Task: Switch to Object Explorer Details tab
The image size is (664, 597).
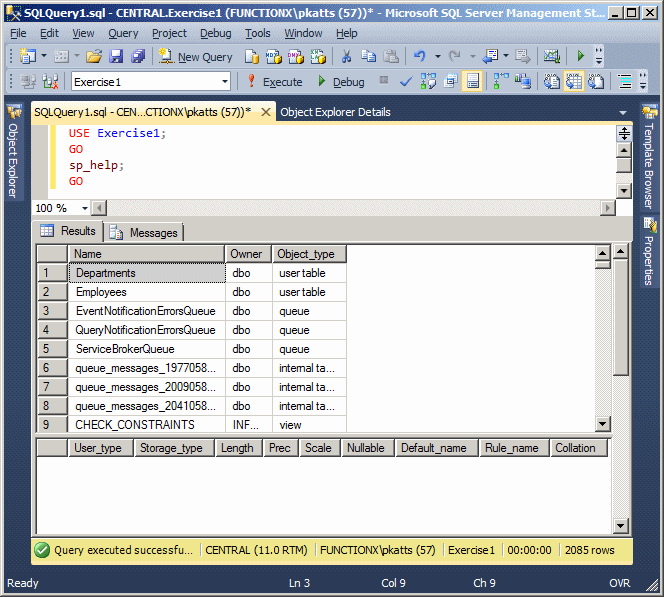Action: 335,112
